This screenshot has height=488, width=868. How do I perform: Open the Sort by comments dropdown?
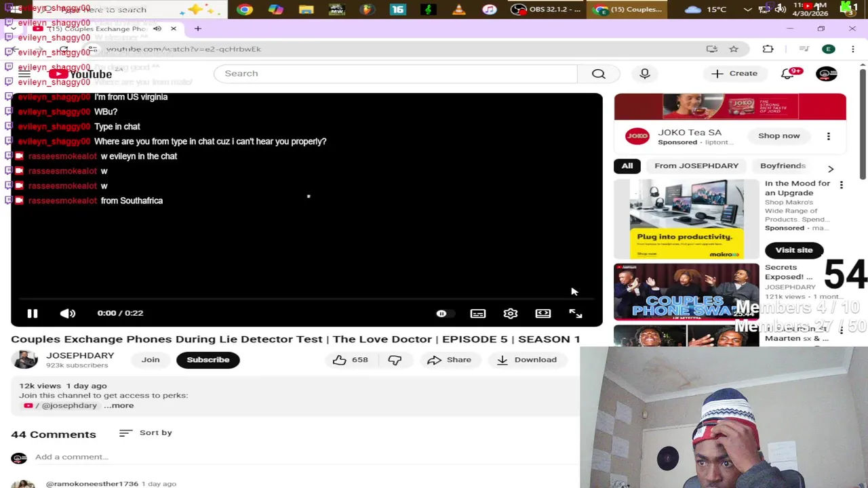point(146,432)
